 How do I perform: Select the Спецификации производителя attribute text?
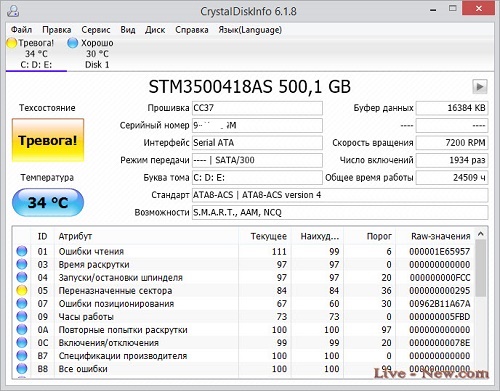123,356
